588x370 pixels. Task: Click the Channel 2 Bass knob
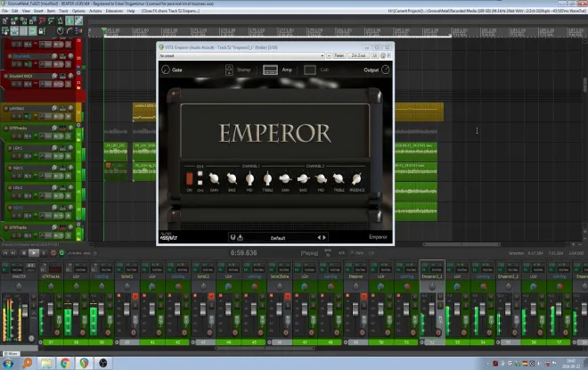point(303,178)
